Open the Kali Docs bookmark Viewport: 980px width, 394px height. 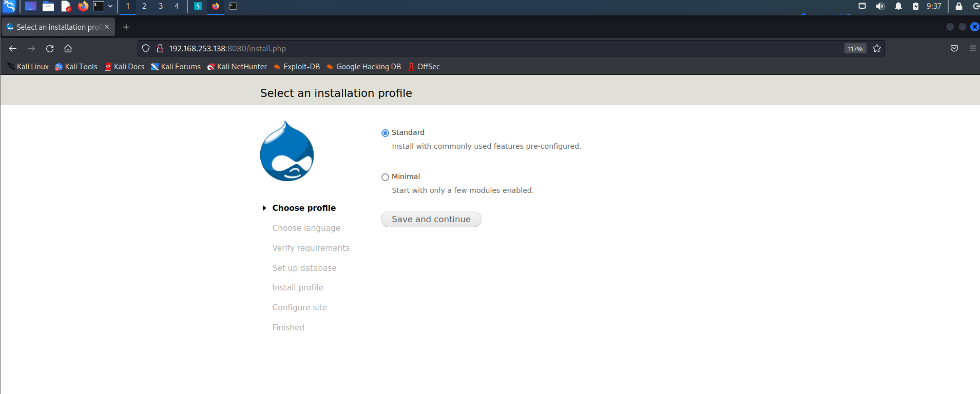click(x=125, y=67)
